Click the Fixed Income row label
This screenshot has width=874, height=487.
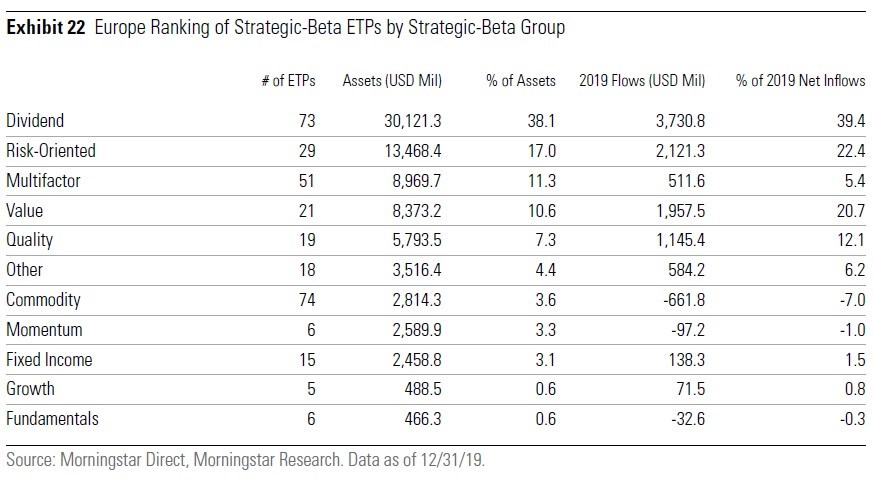[x=48, y=359]
